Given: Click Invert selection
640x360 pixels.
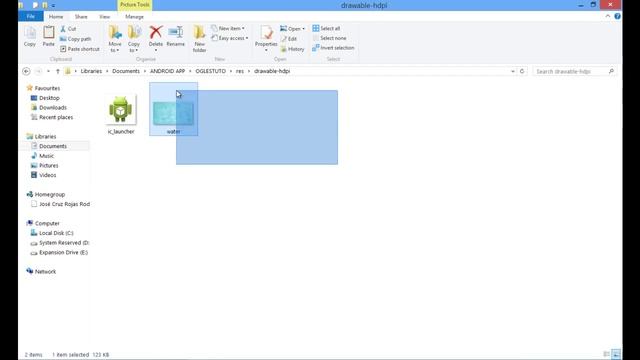Looking at the screenshot, I should point(333,48).
